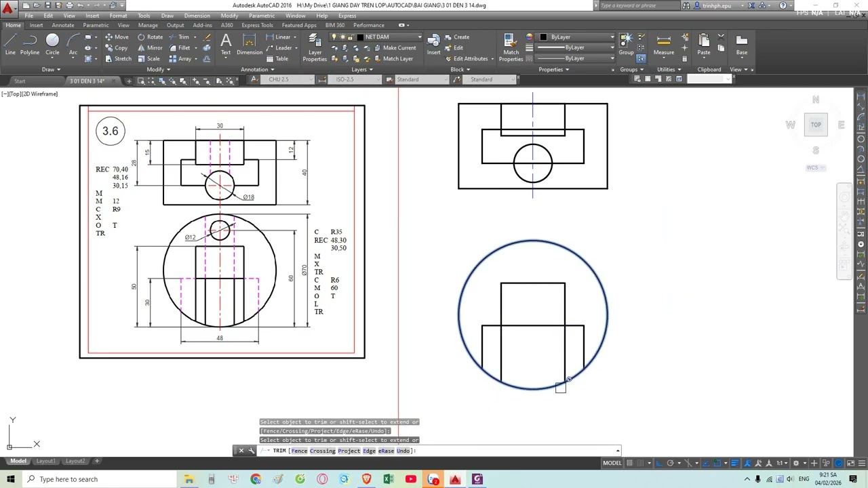Screen dimensions: 868x488
Task: Click the Table tool in Annotation
Action: point(277,59)
